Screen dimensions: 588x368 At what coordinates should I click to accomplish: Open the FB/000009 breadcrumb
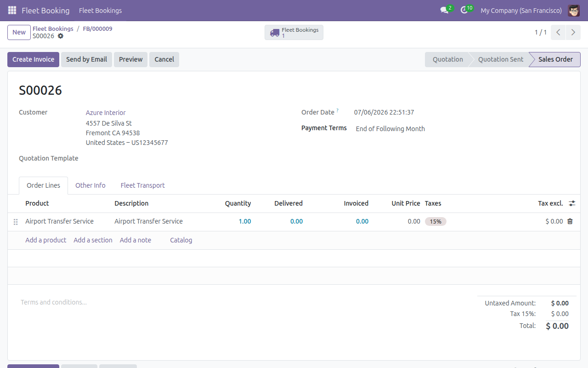click(97, 29)
